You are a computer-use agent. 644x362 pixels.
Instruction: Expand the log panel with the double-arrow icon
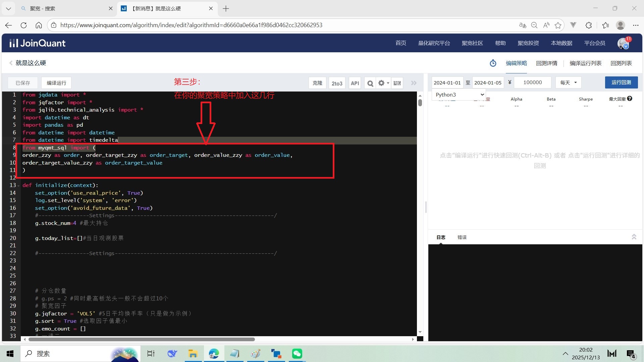click(634, 237)
